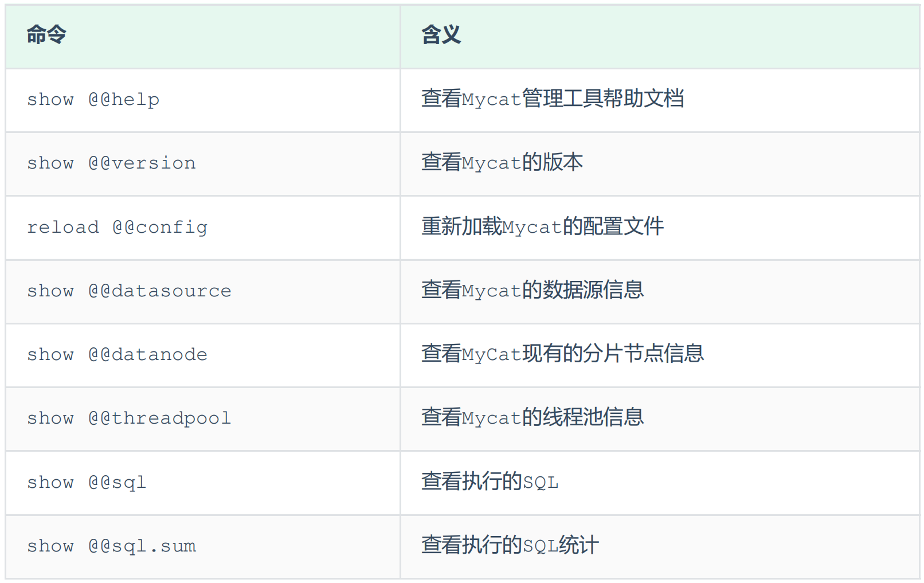Click the 查看Mycat的版本 description cell
Screen dimensions: 924x583
point(502,163)
